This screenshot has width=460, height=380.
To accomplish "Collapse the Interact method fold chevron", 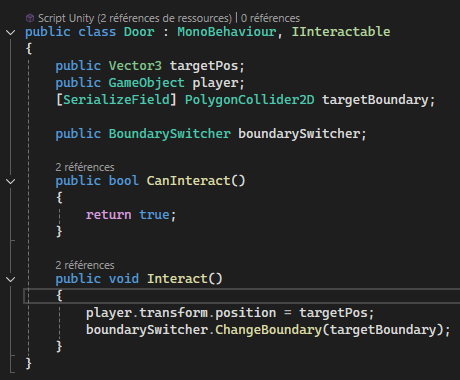I will 11,279.
